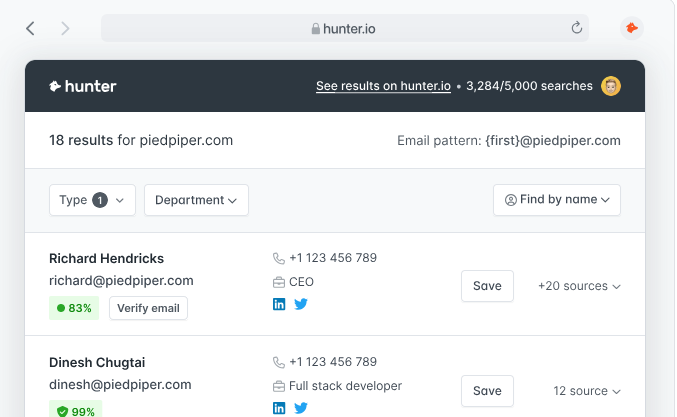The height and width of the screenshot is (417, 677).
Task: Open the user avatar in Hunter header
Action: point(611,86)
